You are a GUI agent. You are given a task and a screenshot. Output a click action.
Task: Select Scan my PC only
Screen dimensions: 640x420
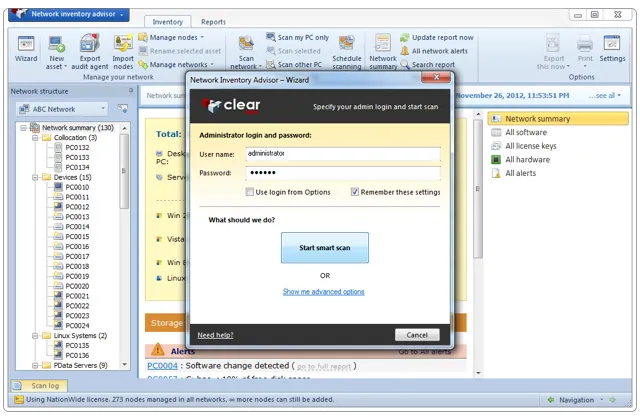click(x=298, y=38)
